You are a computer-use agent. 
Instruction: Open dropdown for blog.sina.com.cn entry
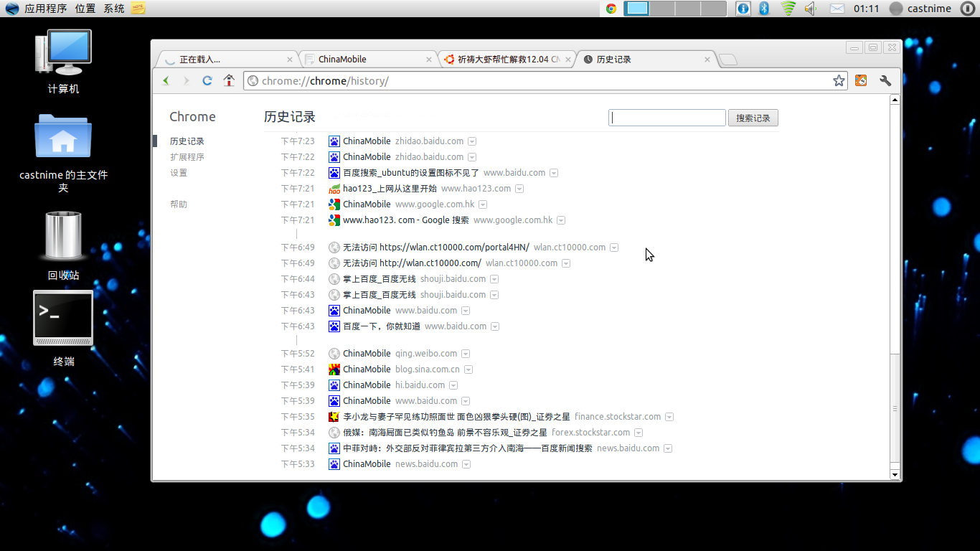point(468,369)
